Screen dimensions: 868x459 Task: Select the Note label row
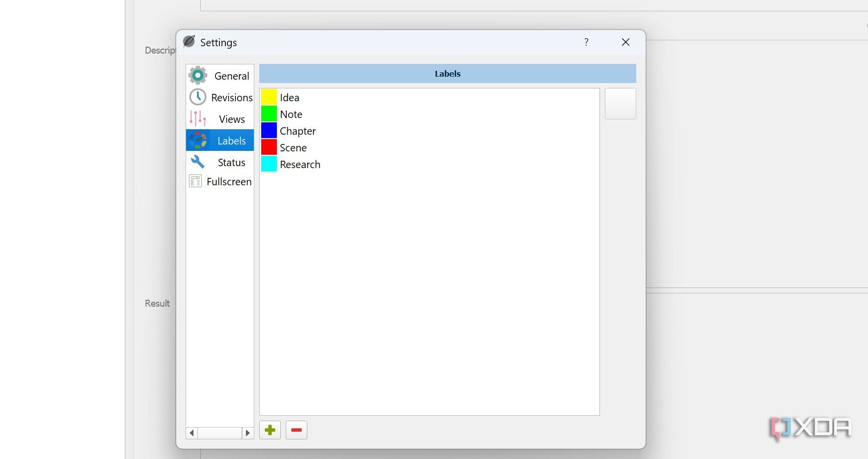(430, 114)
